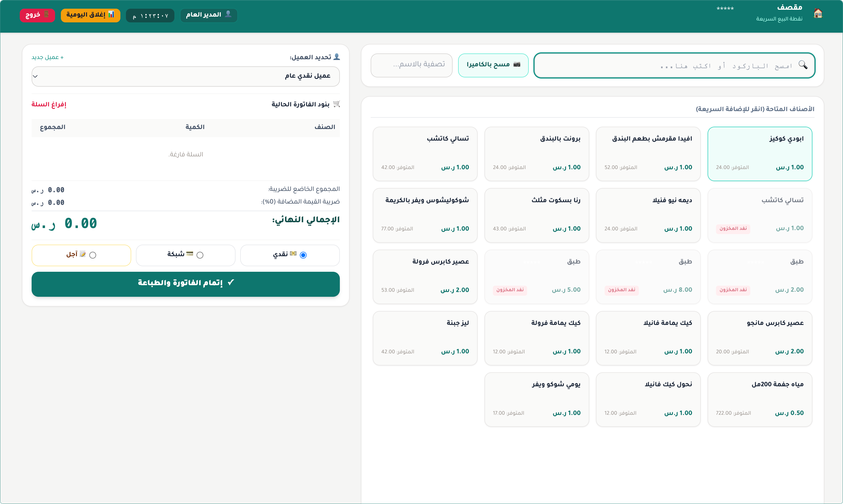Click the banknote icon next to نقدي

pos(293,254)
